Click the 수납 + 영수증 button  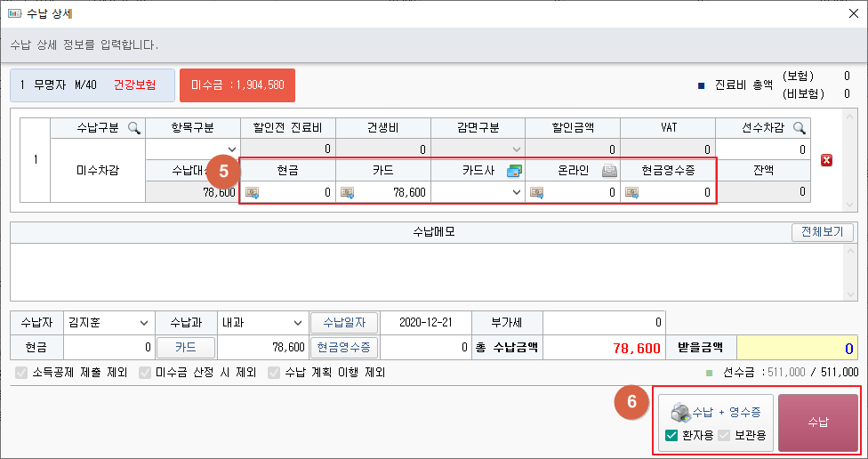coord(716,412)
